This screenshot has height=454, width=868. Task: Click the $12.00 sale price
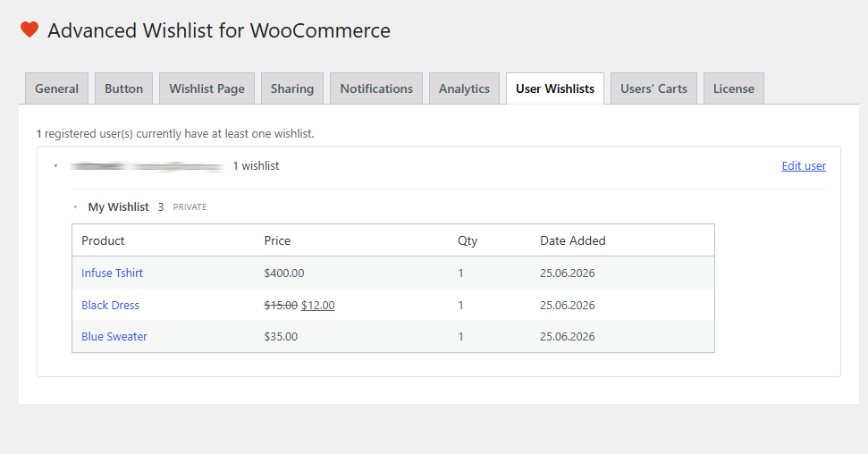click(x=317, y=305)
